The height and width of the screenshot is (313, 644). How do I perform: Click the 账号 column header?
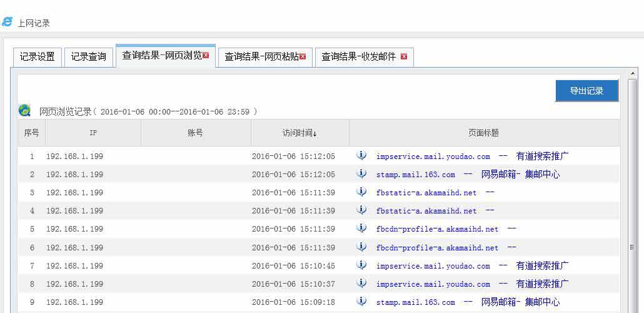tap(196, 133)
